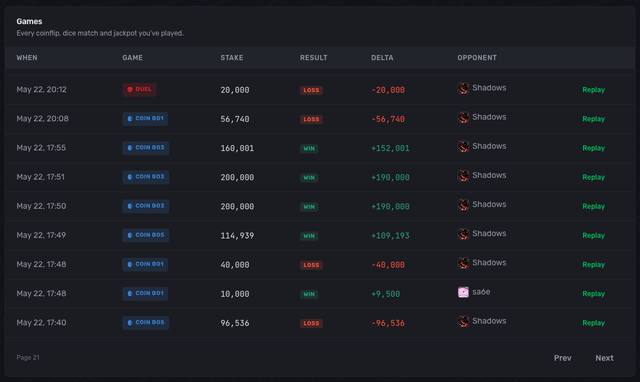
Task: Click COIN BO3 badge in 17:55 row
Action: pyautogui.click(x=145, y=148)
